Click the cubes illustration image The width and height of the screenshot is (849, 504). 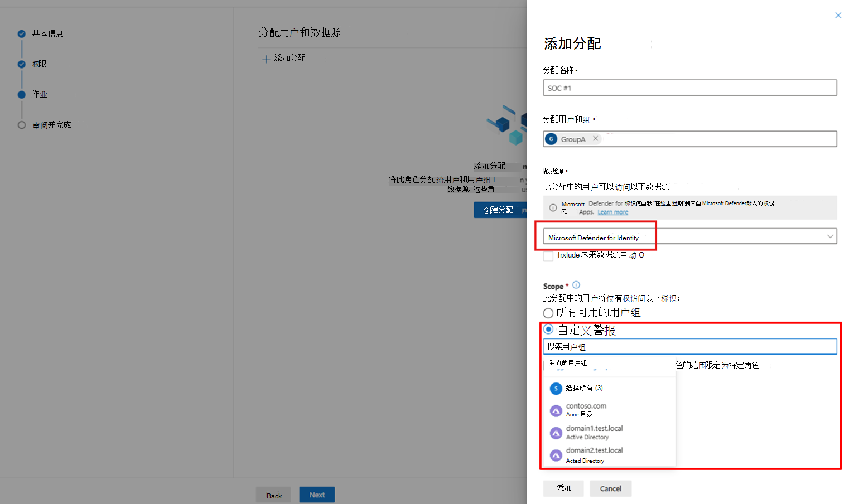[x=506, y=125]
